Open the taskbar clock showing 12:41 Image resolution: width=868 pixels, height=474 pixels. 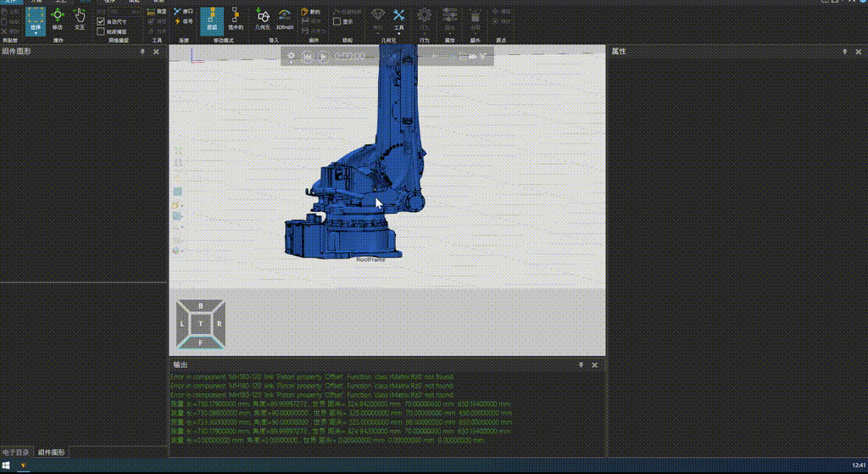[859, 466]
